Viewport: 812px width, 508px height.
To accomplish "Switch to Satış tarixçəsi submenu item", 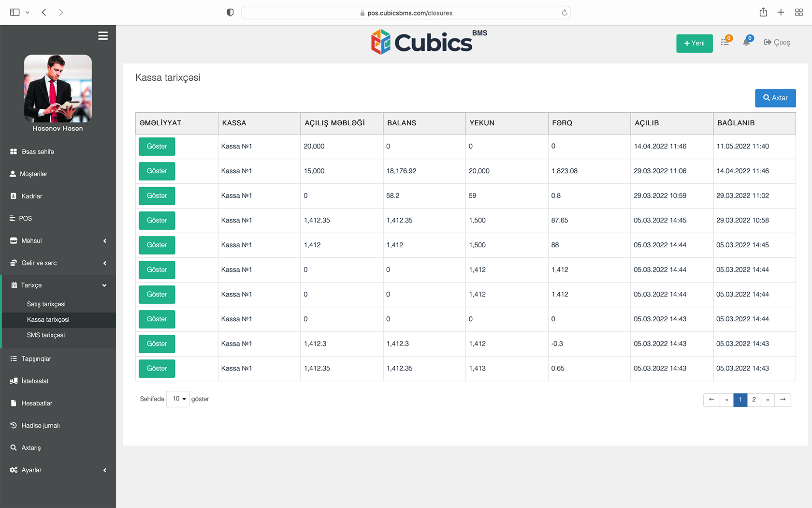I will [x=46, y=304].
